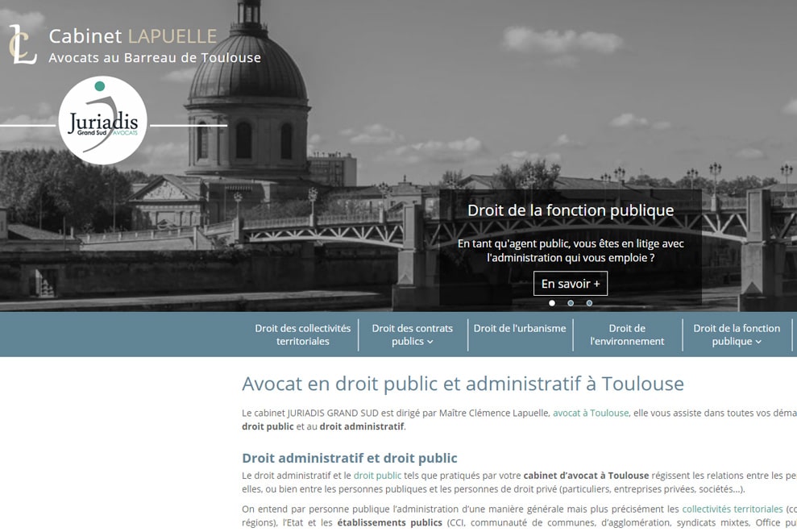Click heading 'Avocat en droit public et administratif à Toulouse'

click(x=463, y=384)
